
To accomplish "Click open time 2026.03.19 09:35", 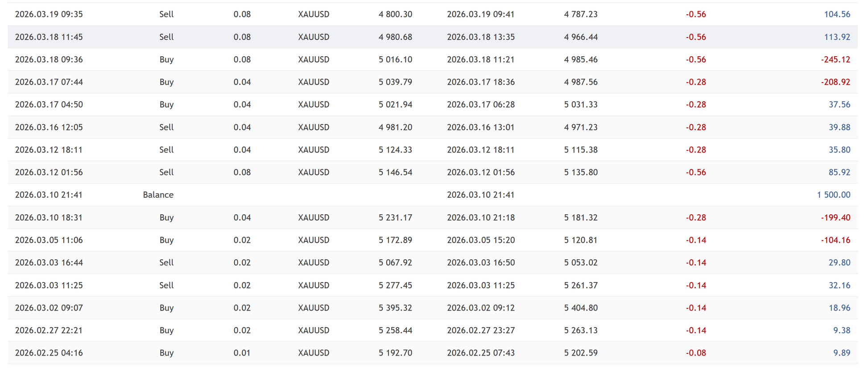I will click(49, 14).
